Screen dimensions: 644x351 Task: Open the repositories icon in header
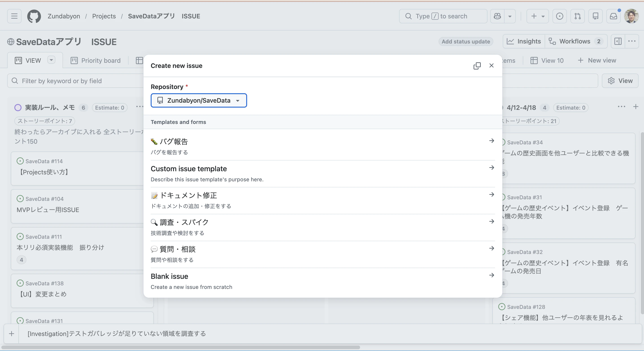point(596,16)
